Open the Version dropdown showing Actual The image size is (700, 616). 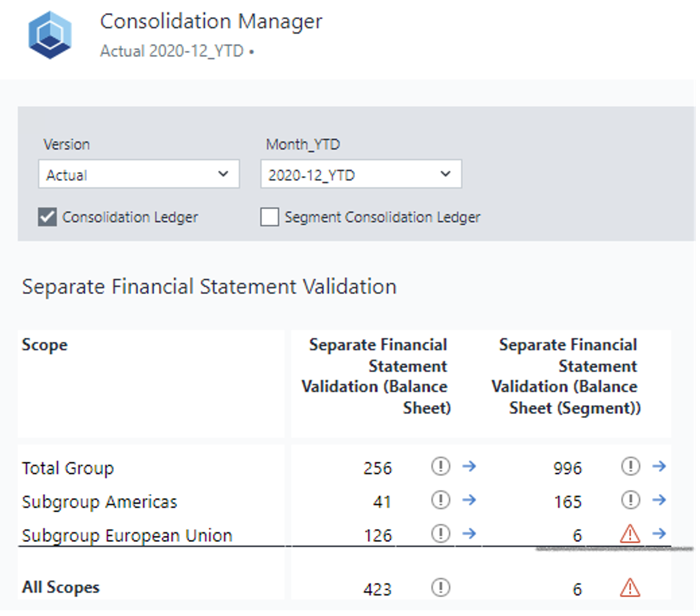pyautogui.click(x=139, y=174)
